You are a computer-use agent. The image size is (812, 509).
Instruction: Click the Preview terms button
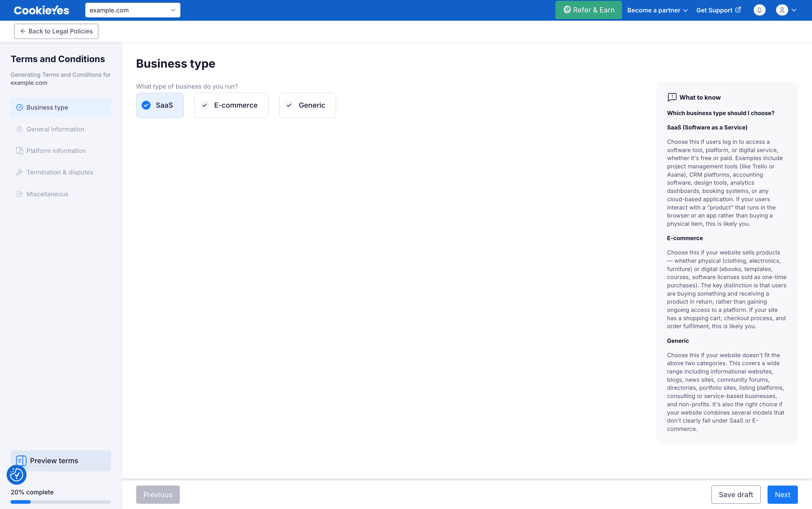(x=60, y=460)
